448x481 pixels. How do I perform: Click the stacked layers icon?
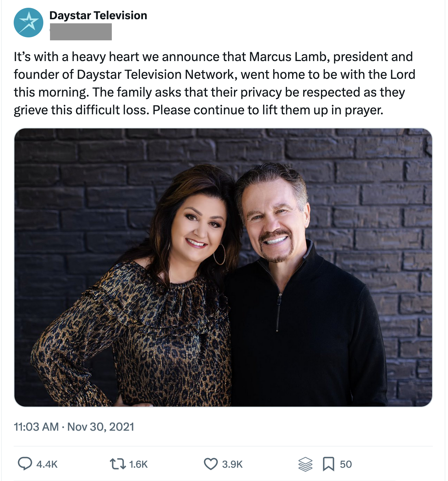305,464
